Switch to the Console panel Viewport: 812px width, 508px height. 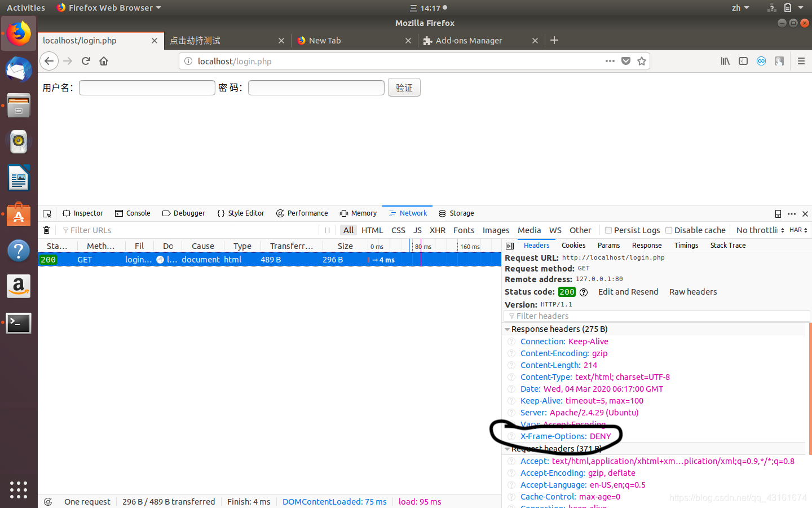[133, 213]
